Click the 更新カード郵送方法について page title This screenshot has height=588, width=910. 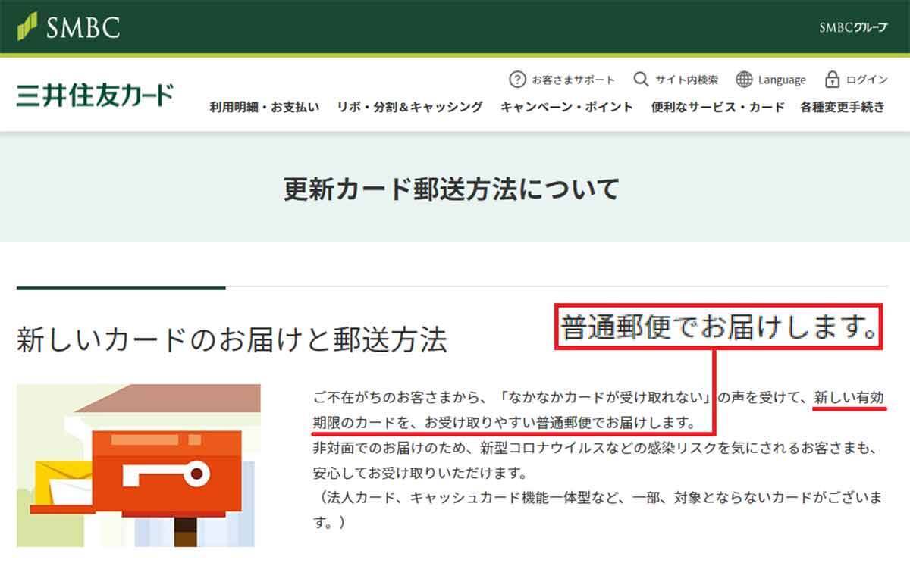pyautogui.click(x=452, y=188)
